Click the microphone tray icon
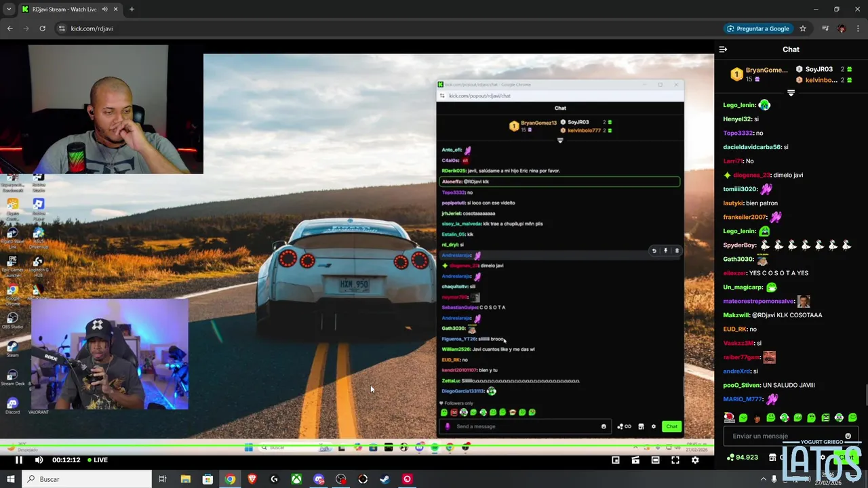This screenshot has width=868, height=488. pos(774,479)
